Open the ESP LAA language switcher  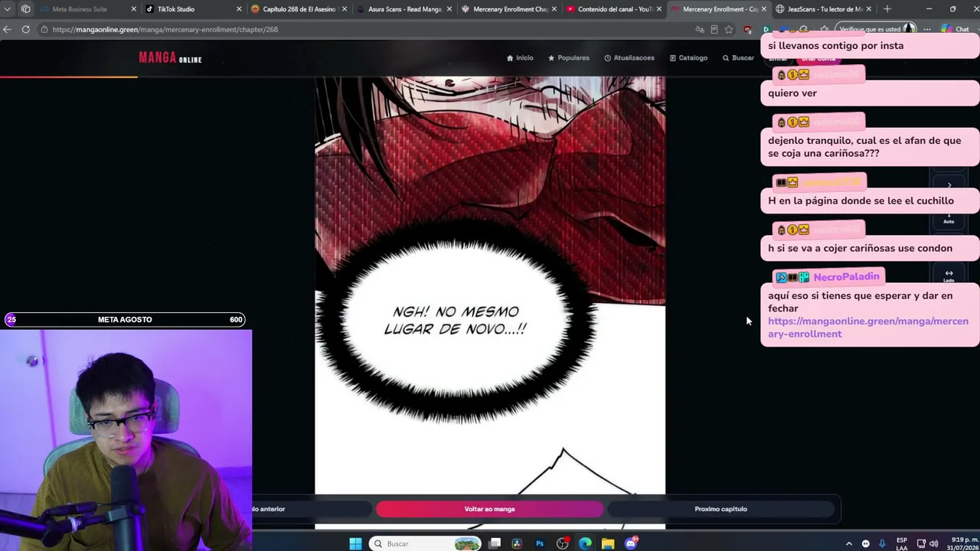pyautogui.click(x=902, y=543)
